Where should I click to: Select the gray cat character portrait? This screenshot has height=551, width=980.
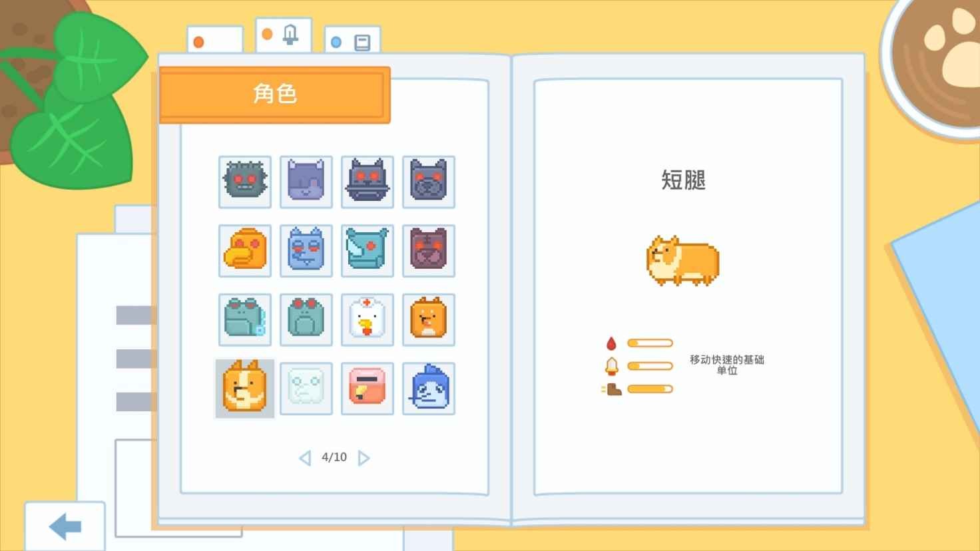[x=306, y=181]
